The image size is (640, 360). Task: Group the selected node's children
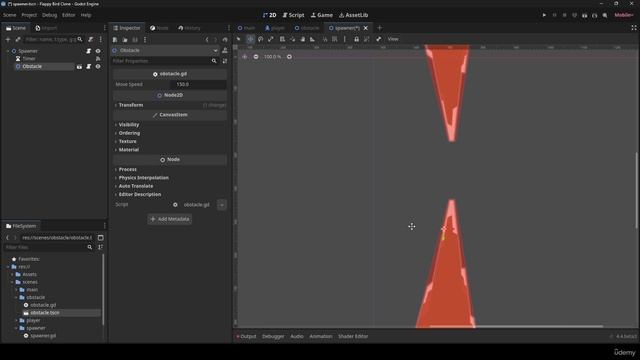(x=367, y=39)
